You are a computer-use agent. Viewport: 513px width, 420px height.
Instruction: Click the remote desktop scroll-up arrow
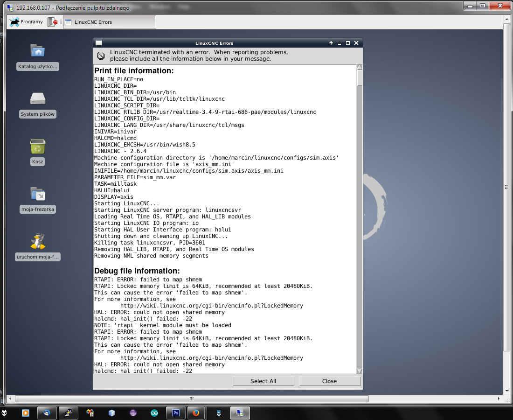(507, 19)
